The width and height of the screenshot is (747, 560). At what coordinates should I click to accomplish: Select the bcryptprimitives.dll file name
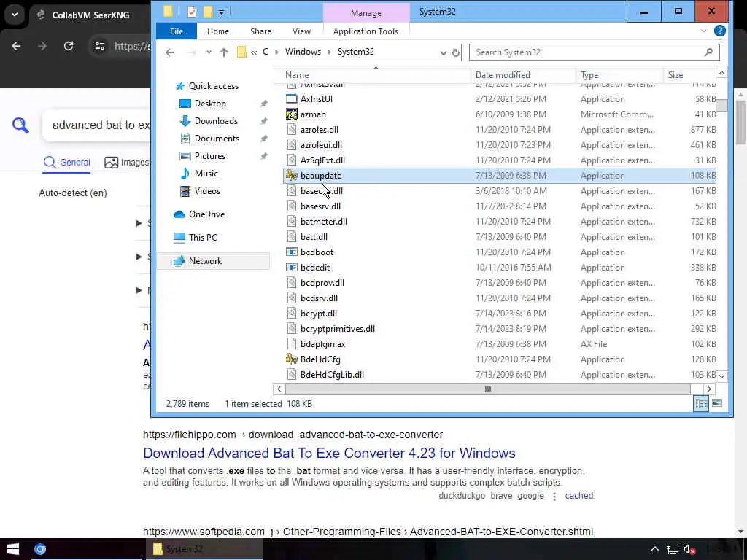point(337,329)
